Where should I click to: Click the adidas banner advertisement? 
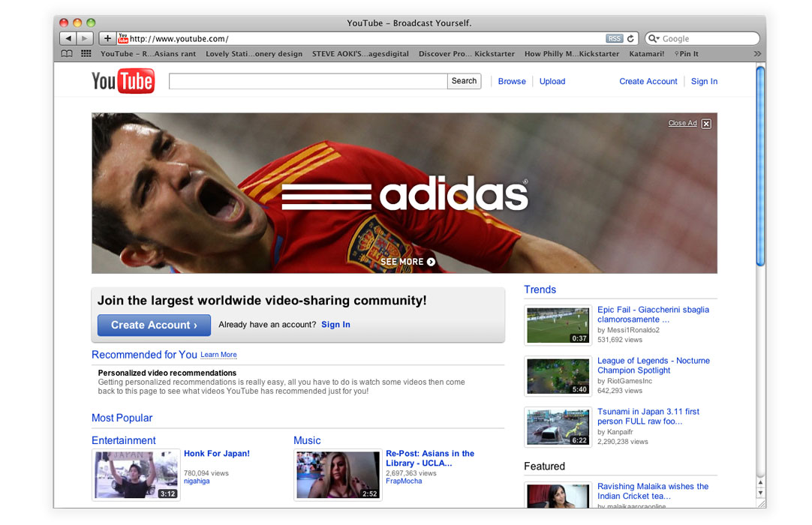coord(404,193)
